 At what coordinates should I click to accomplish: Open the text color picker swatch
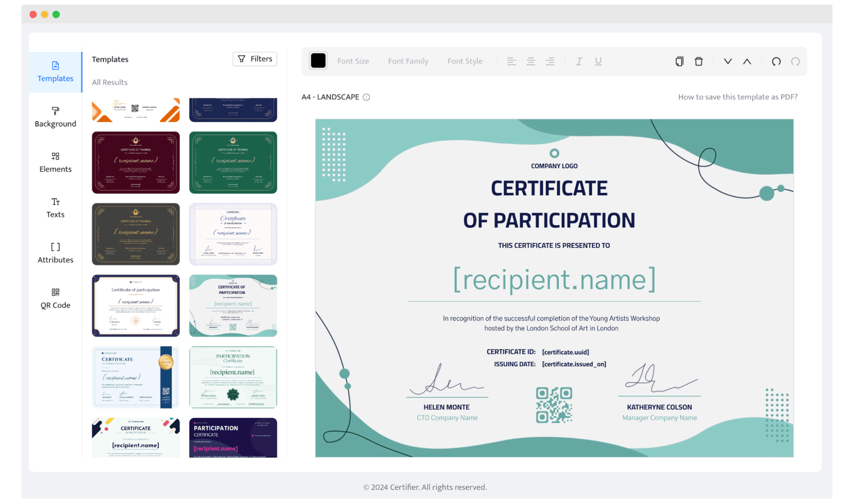click(x=318, y=60)
